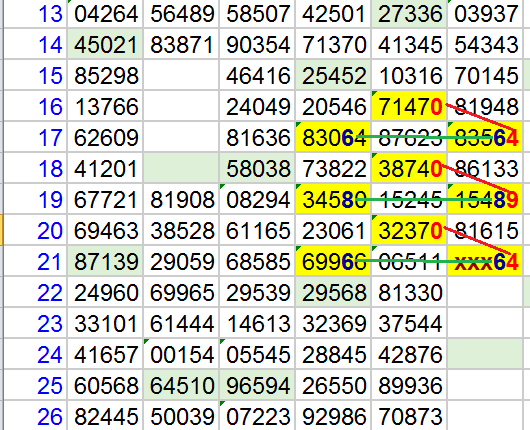
Task: Select cell with value 64510
Action: 181,385
